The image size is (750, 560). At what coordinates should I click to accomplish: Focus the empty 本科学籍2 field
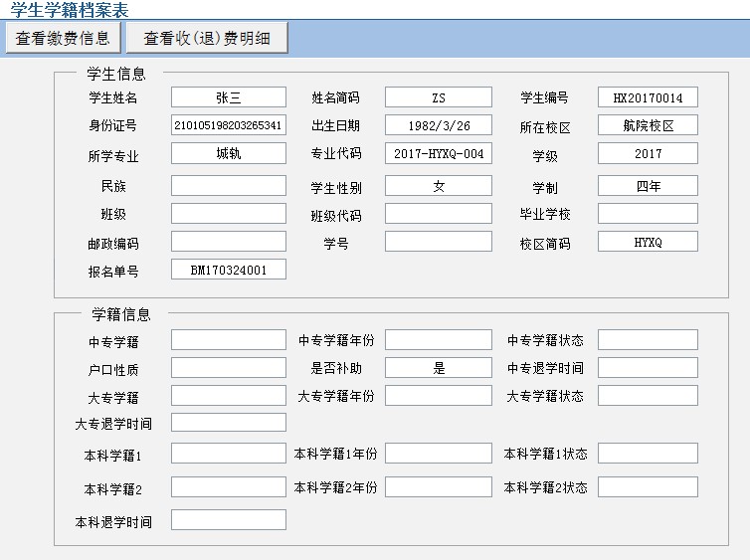(x=229, y=487)
